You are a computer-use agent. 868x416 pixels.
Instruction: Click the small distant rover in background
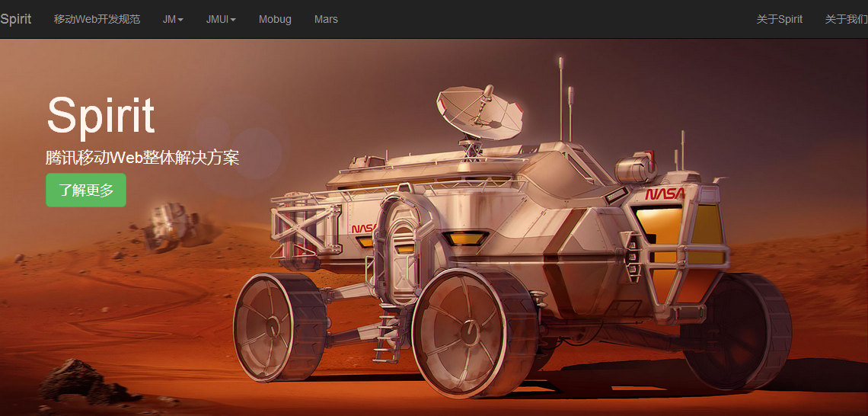point(171,226)
